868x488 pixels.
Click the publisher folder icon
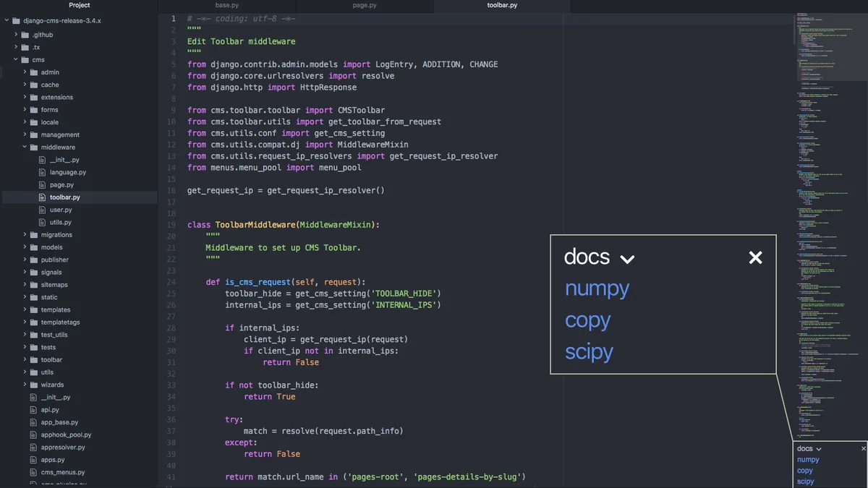coord(34,260)
